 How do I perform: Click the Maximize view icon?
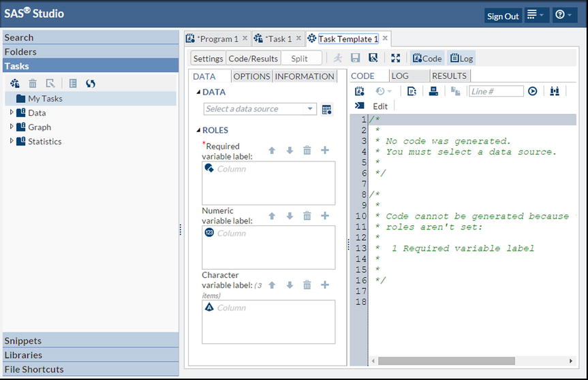(x=396, y=58)
